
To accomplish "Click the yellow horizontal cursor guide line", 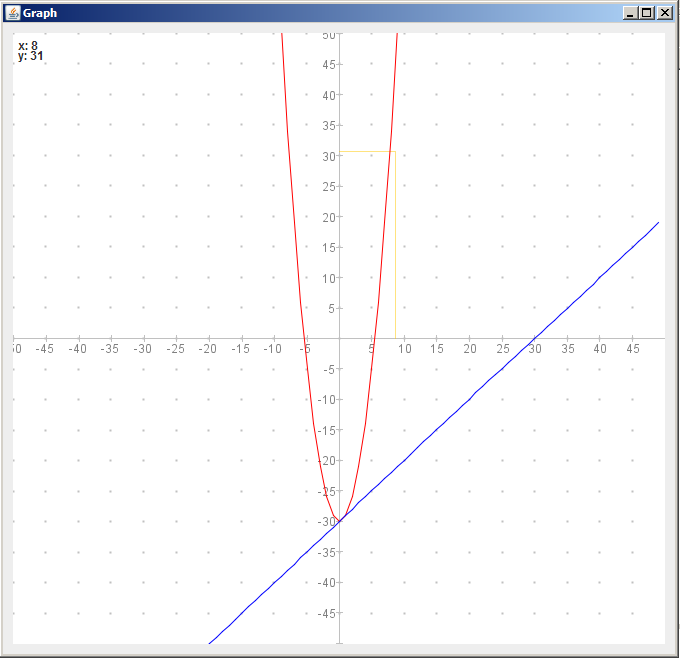I will click(x=367, y=151).
